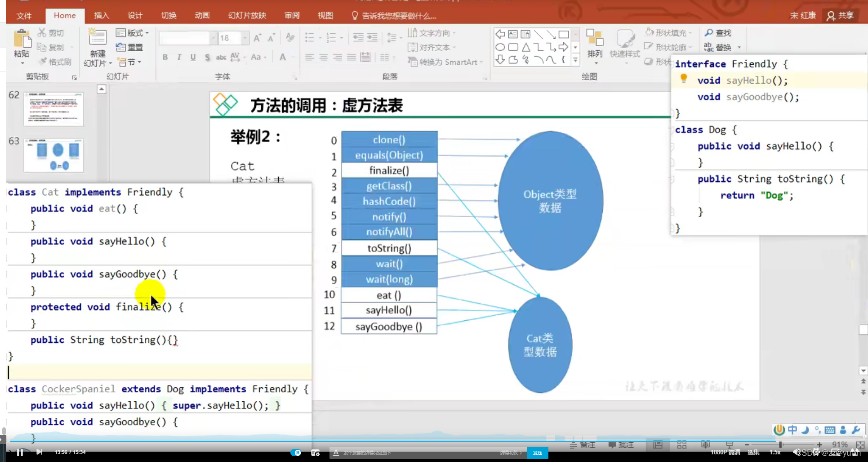This screenshot has height=462, width=868.
Task: Click the Increase Indent icon
Action: tap(372, 37)
